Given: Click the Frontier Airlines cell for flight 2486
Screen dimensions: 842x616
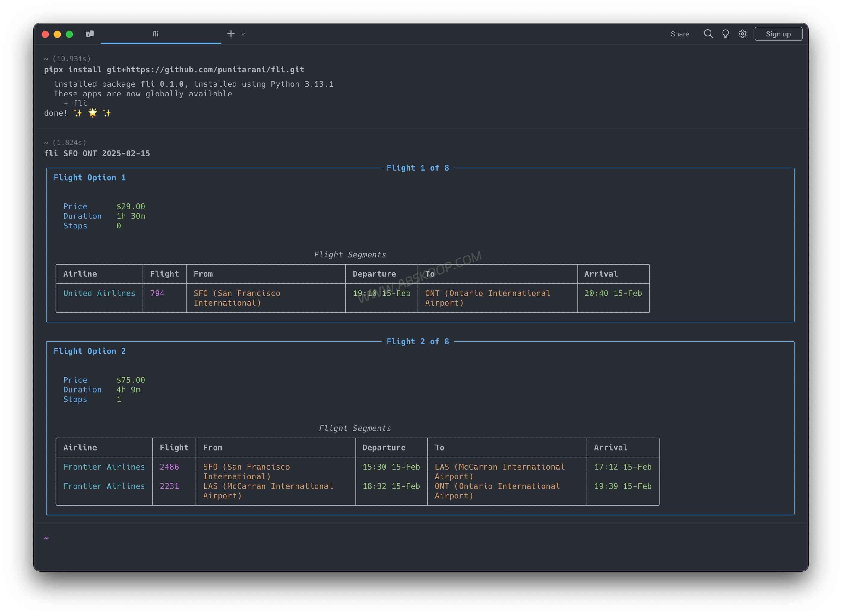Looking at the screenshot, I should point(104,467).
